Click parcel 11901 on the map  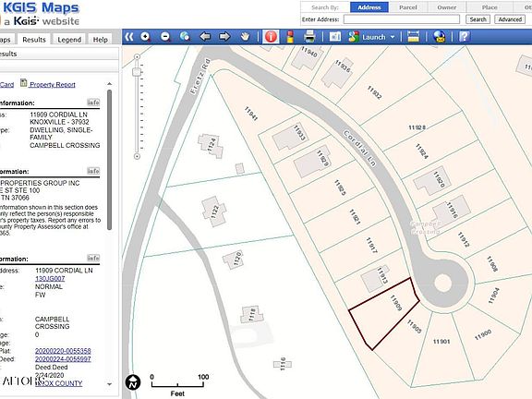click(441, 346)
